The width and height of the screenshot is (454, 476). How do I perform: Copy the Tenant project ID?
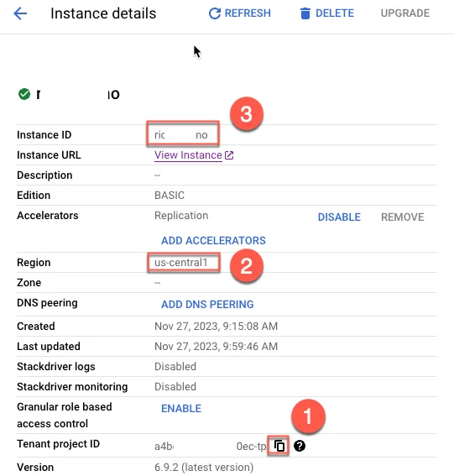279,446
